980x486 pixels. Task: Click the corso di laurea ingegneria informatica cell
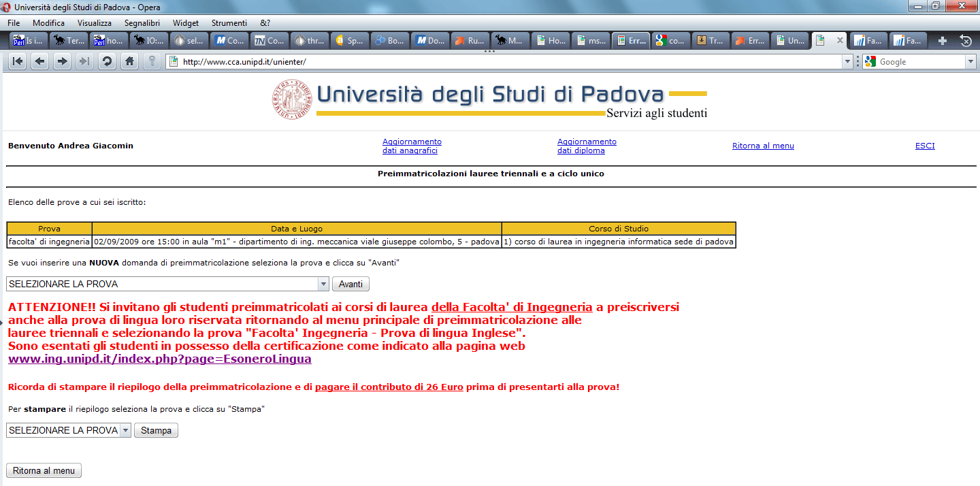pyautogui.click(x=619, y=242)
